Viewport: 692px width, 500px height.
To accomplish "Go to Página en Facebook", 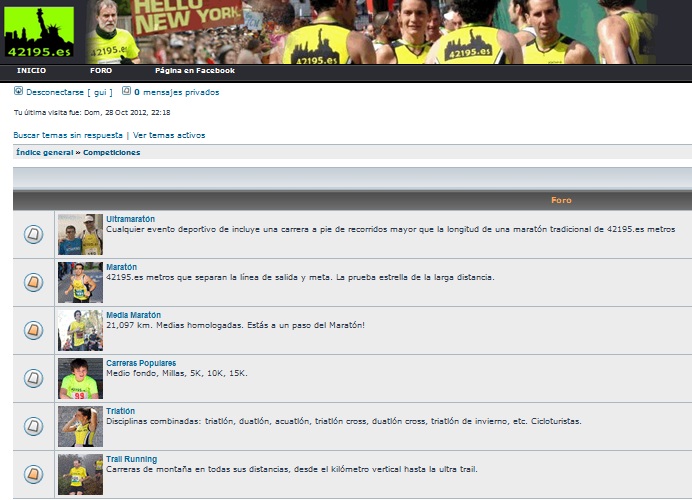I will 194,71.
